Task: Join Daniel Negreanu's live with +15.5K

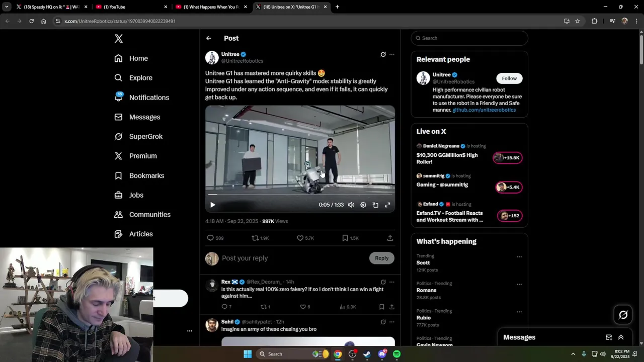Action: click(x=508, y=158)
